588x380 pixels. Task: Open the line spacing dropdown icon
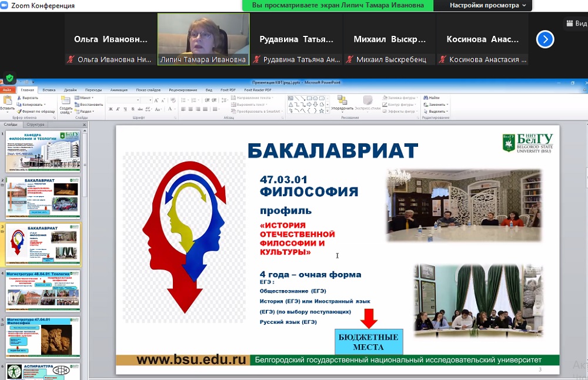pyautogui.click(x=224, y=100)
